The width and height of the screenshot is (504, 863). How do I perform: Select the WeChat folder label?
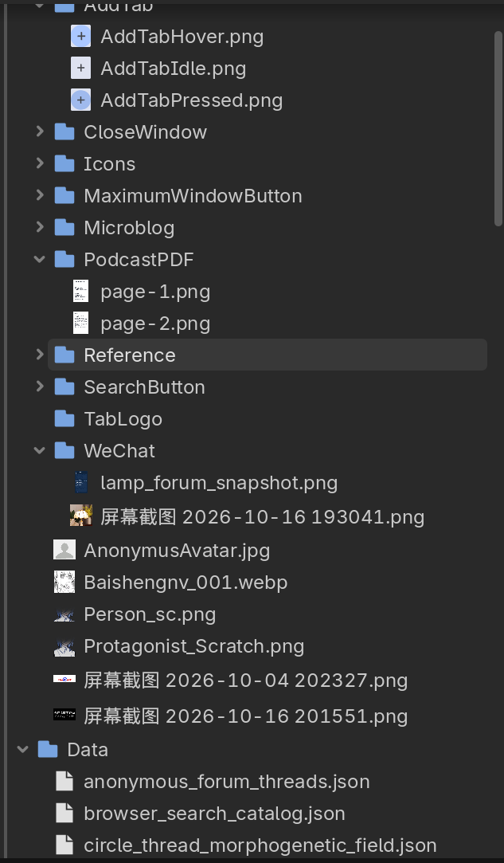(119, 451)
